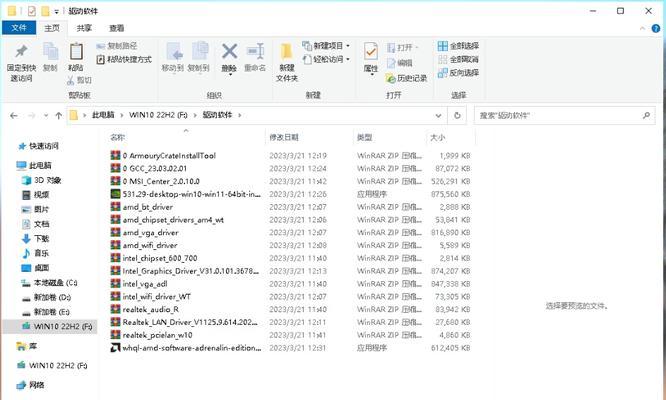Switch to the Home ribbon tab
This screenshot has width=666, height=400.
click(52, 28)
